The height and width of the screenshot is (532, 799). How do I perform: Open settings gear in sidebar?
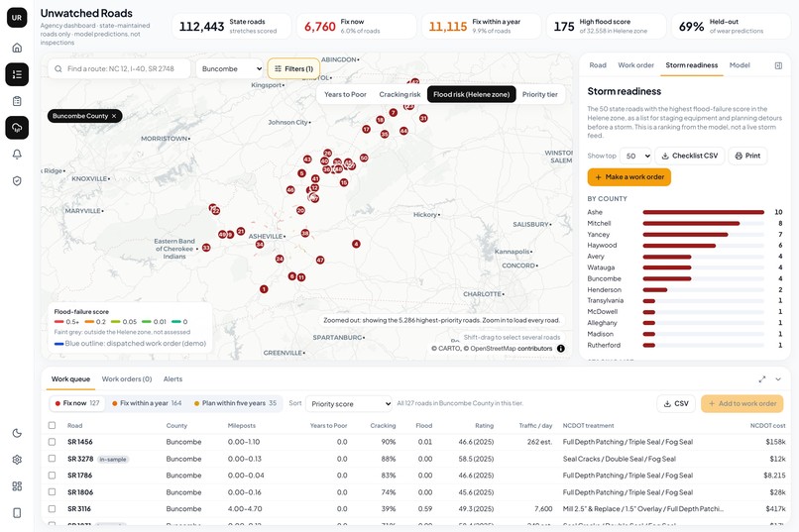pyautogui.click(x=17, y=460)
